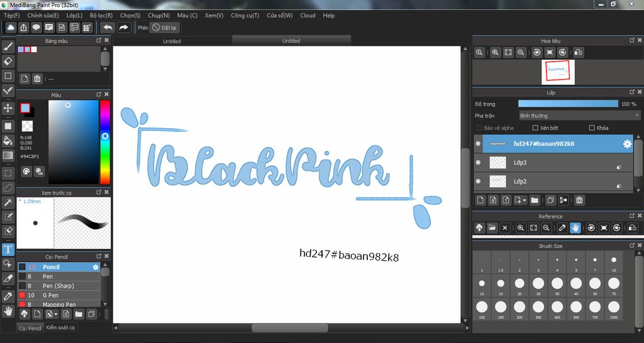Click the rainbow hue slider bar
The height and width of the screenshot is (343, 644).
point(105,142)
